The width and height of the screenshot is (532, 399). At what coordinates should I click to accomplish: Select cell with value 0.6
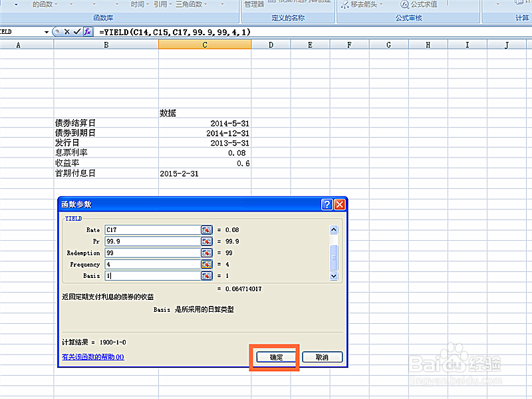[205, 163]
